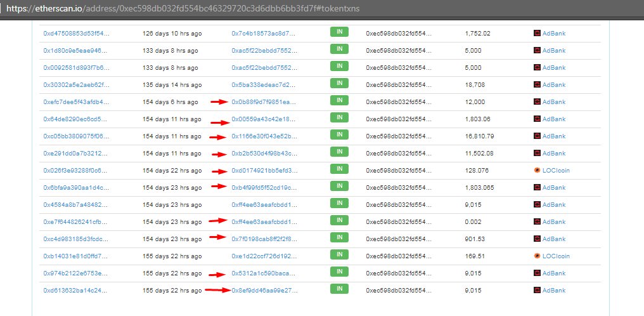Open transaction hash 0x6bfa9a390aa1d4c
Viewport: 644px width, 316px height.
[77, 187]
